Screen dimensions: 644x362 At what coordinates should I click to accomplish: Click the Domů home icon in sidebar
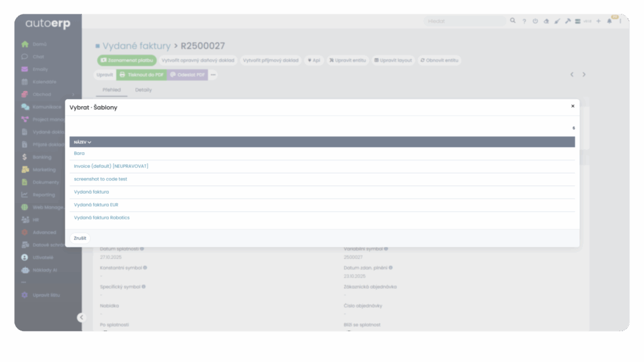tap(25, 45)
